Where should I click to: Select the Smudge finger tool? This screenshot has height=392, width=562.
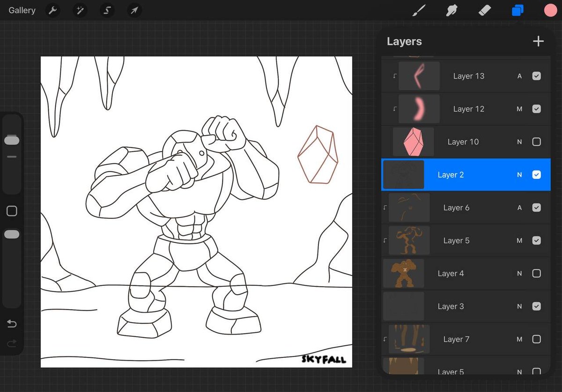(x=451, y=10)
